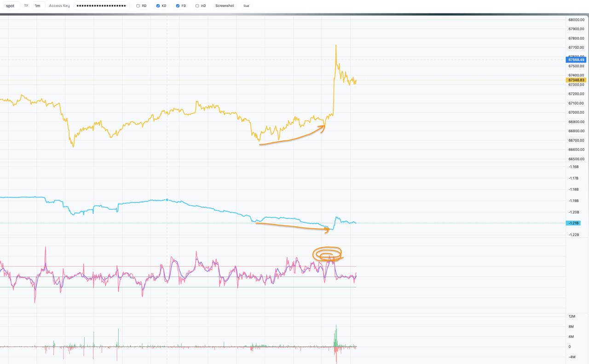589x364 pixels.
Task: Enable the RD checkbox
Action: coord(138,6)
